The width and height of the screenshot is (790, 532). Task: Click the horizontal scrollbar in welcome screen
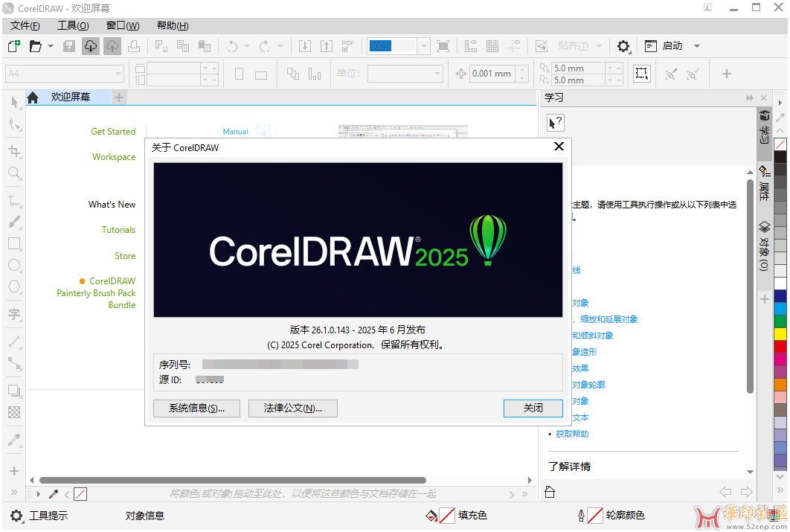pyautogui.click(x=233, y=480)
